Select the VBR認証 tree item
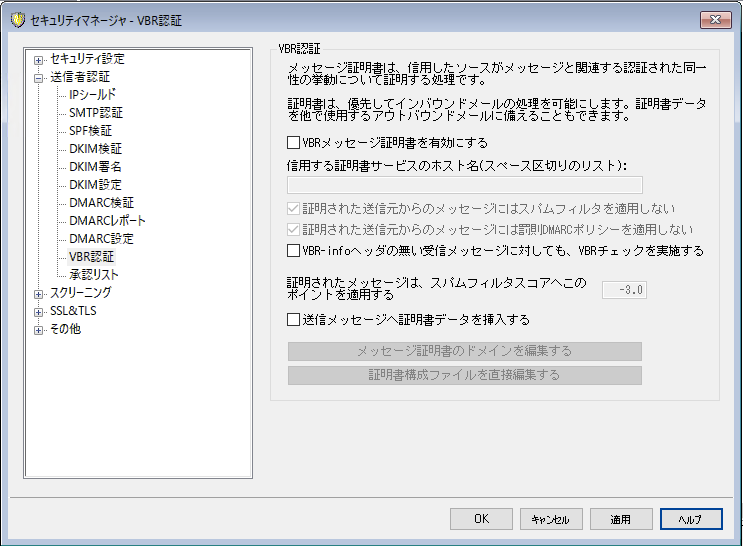Screen dimensions: 743x546 pyautogui.click(x=91, y=257)
